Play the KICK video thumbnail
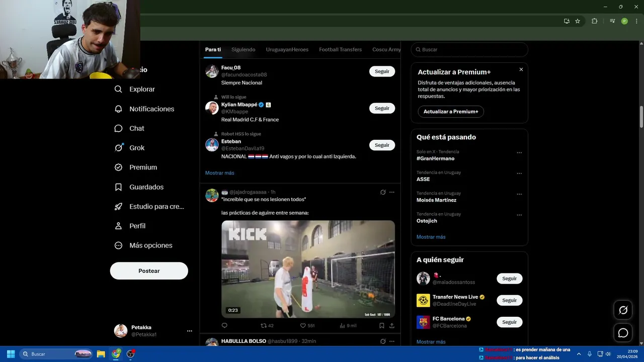644x362 pixels. click(308, 269)
